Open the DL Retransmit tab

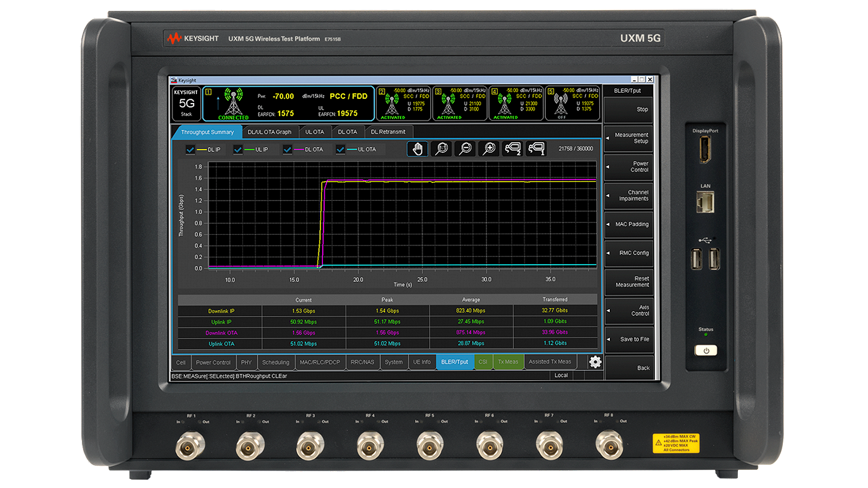388,132
